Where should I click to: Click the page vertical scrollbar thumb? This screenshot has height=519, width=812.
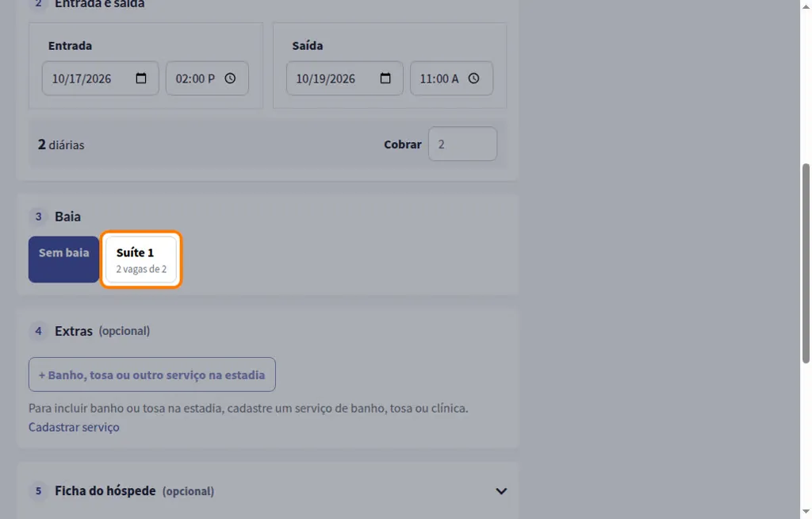coord(806,263)
